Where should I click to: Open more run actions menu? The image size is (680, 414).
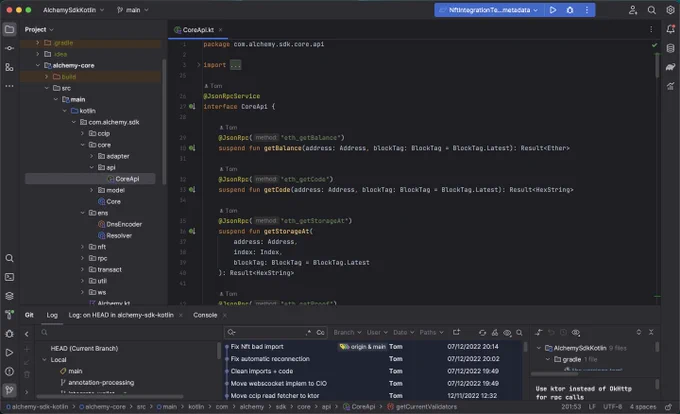click(587, 10)
